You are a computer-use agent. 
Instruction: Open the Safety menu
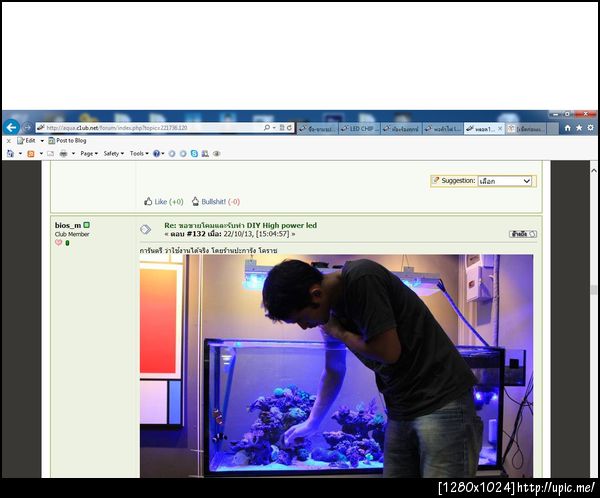click(x=114, y=153)
